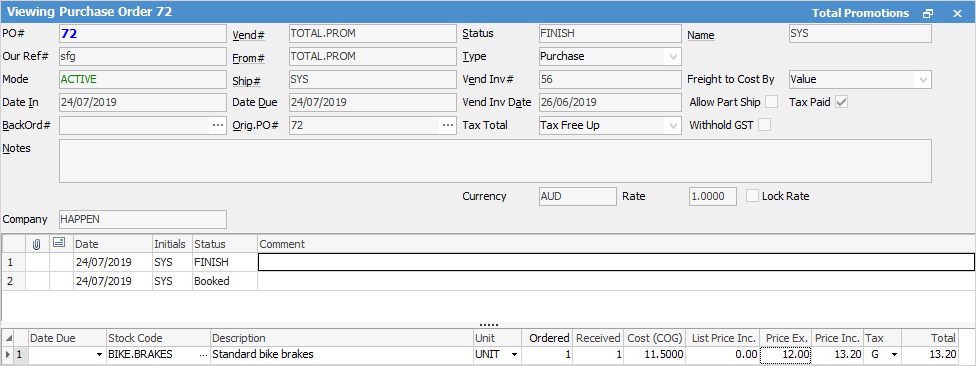Viewport: 976px width, 366px height.
Task: Click inside the Notes text area
Action: pyautogui.click(x=495, y=161)
